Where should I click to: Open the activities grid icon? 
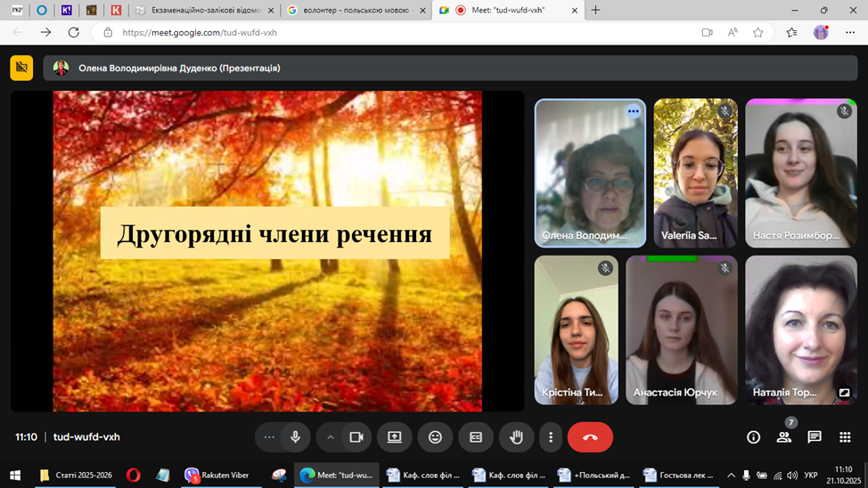point(845,437)
